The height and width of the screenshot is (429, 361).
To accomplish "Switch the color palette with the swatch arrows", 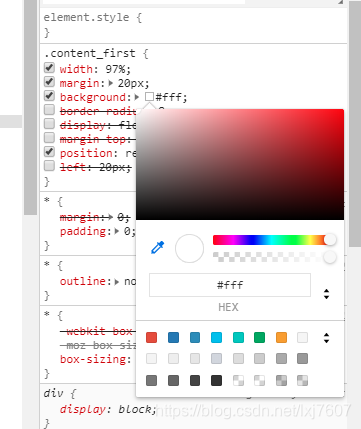I will [x=326, y=338].
